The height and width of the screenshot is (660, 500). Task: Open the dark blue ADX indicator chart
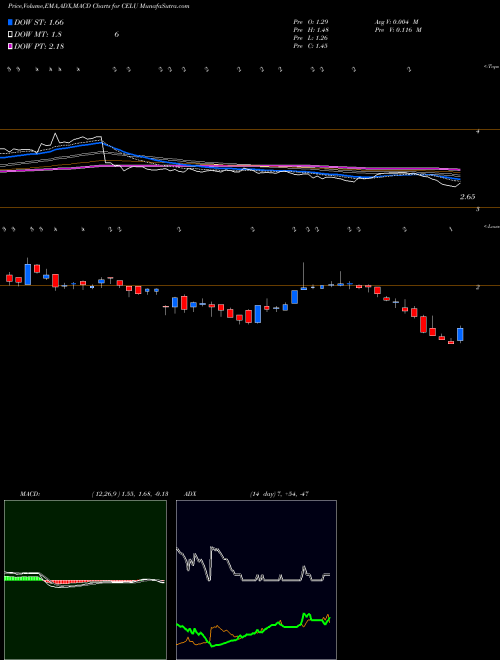[256, 580]
